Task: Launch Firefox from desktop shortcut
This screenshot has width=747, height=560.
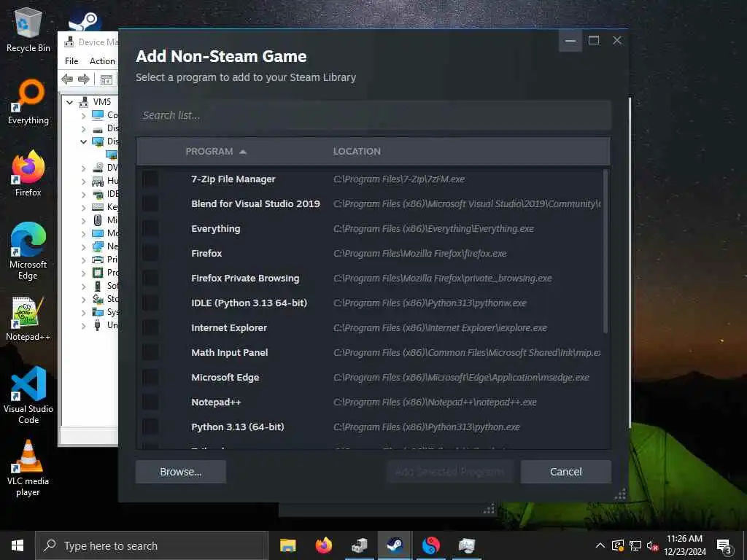Action: click(x=28, y=174)
